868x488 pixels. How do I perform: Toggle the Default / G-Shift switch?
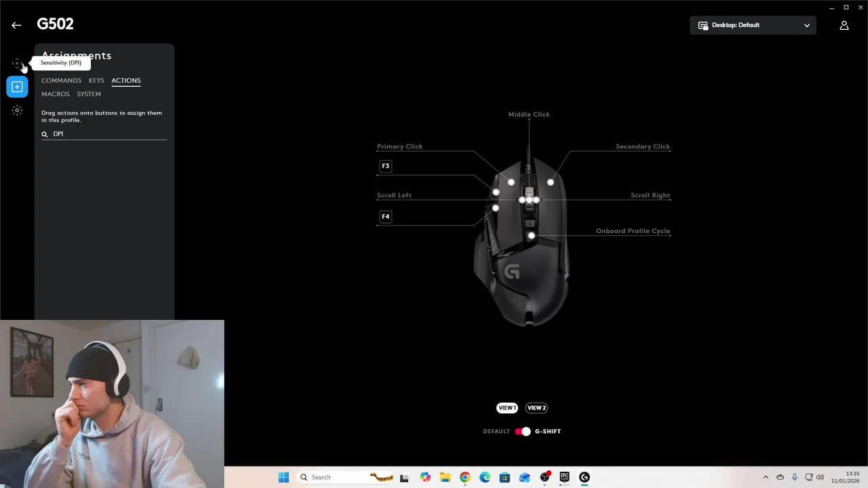(523, 432)
